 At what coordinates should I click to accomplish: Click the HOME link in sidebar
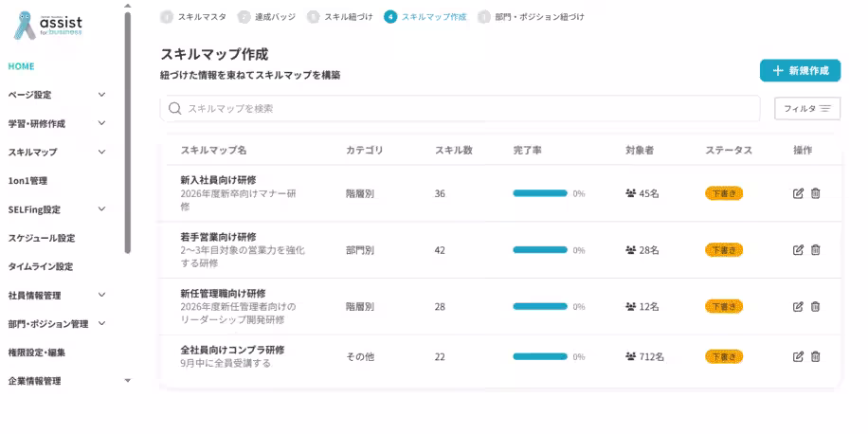(22, 66)
